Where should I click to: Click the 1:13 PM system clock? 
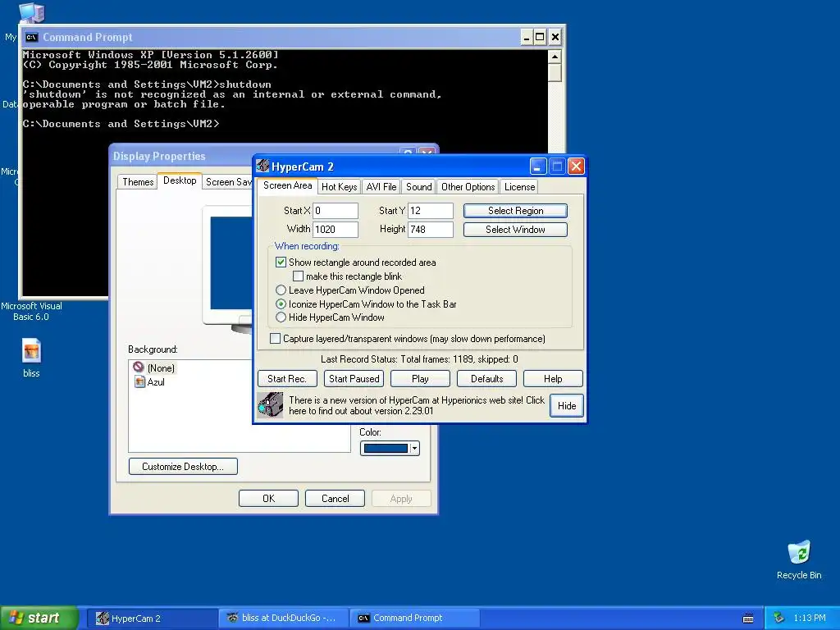pos(810,619)
